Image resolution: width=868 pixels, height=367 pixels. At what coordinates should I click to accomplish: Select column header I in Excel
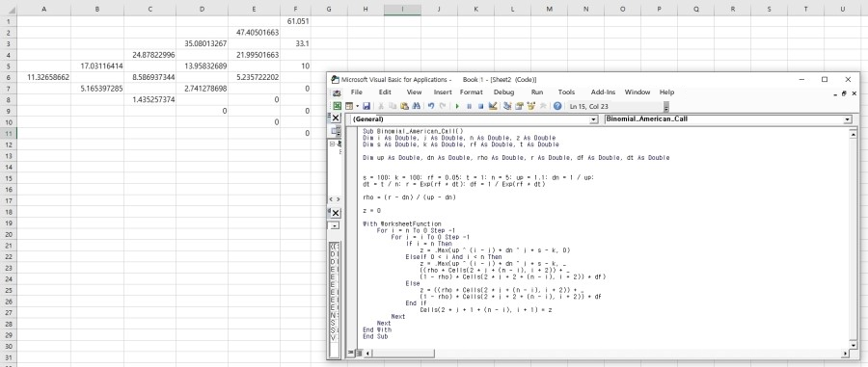402,9
